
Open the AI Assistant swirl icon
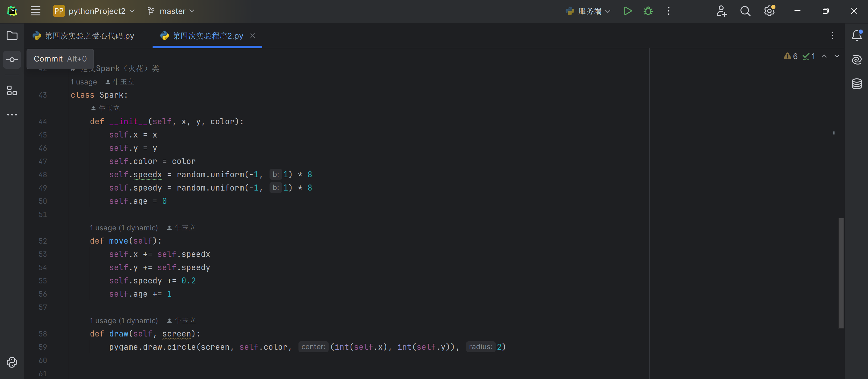coord(857,60)
